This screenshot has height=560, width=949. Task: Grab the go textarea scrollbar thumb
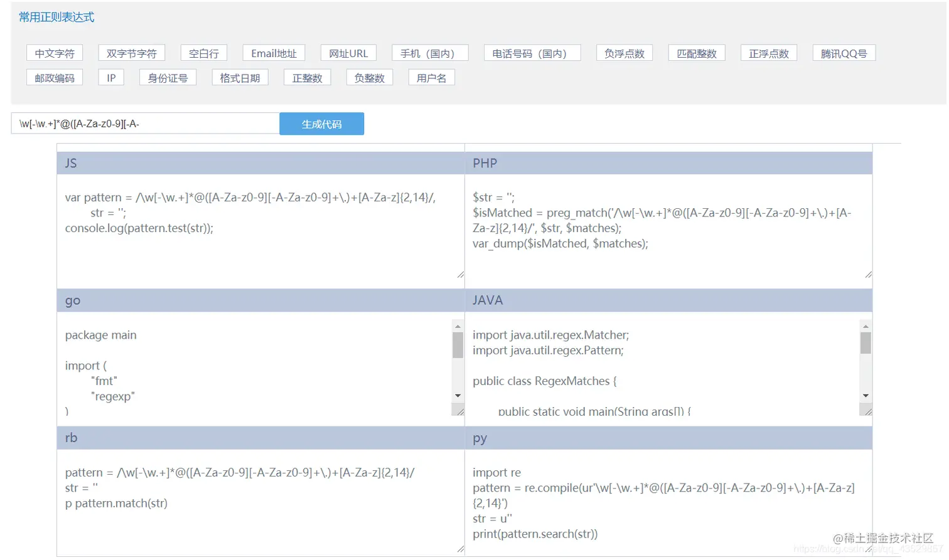coord(458,345)
